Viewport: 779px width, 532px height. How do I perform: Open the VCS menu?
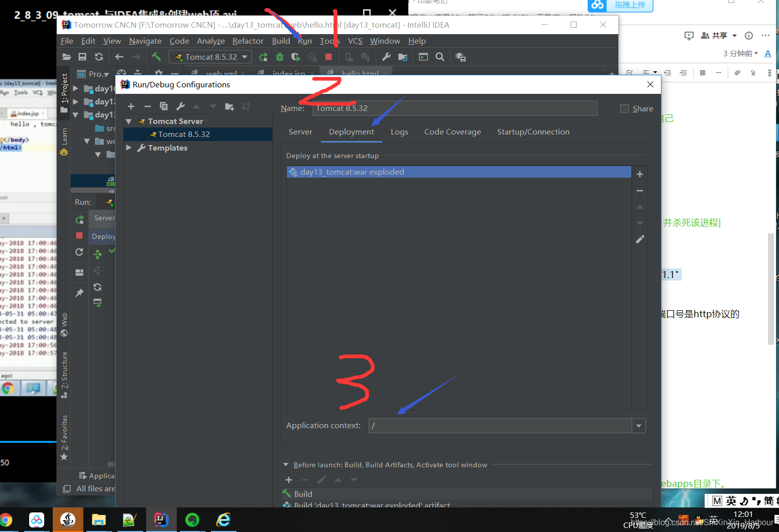click(x=355, y=41)
